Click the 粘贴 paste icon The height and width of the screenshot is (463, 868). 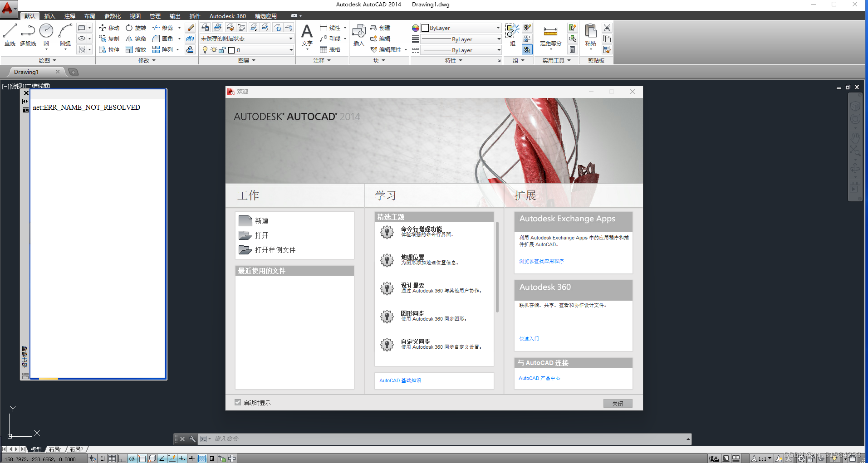pyautogui.click(x=590, y=34)
